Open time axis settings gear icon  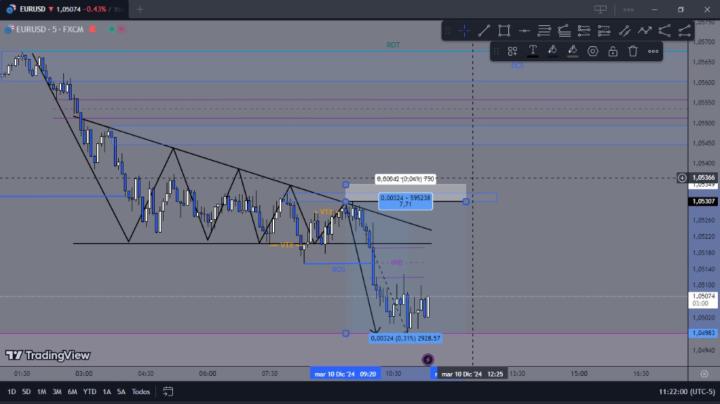point(704,374)
